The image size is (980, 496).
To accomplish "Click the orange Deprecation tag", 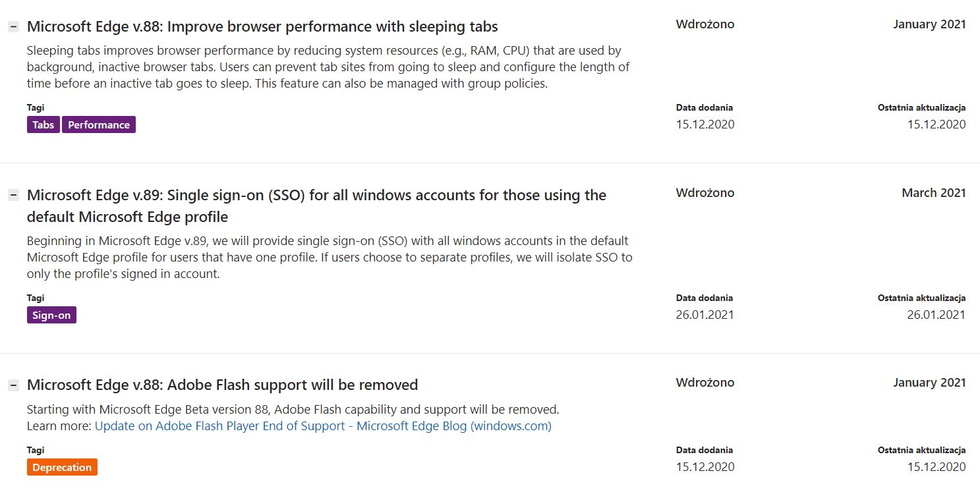I will click(x=62, y=467).
